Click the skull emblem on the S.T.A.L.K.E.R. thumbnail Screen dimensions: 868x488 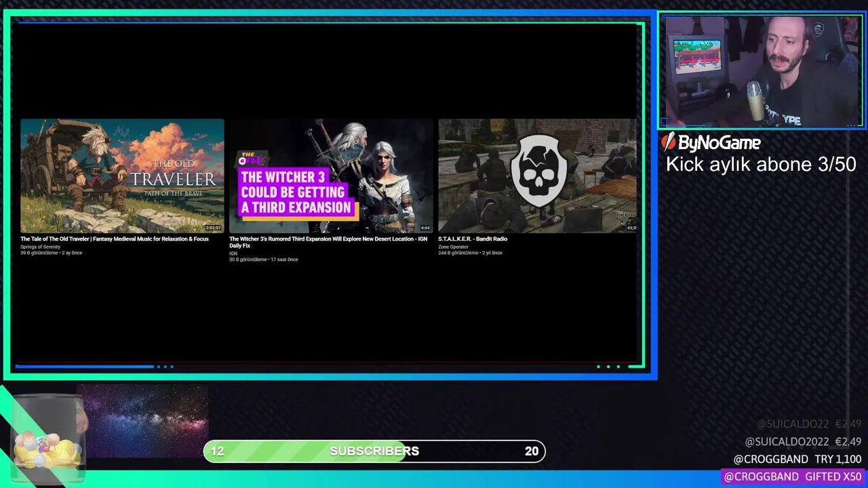click(x=538, y=169)
